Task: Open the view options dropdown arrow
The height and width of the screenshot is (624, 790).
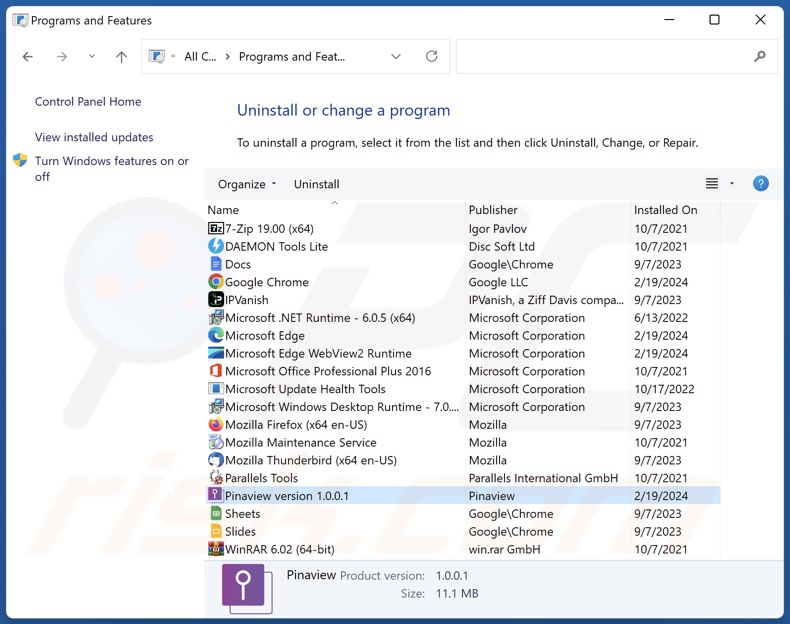Action: 732,184
